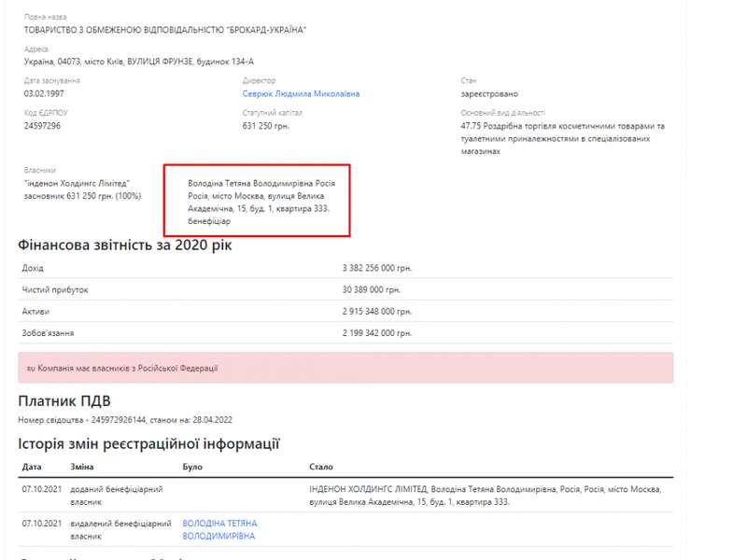Click the 'Зміна' column header in history table
Viewport: 747px width, 560px height.
click(x=82, y=467)
